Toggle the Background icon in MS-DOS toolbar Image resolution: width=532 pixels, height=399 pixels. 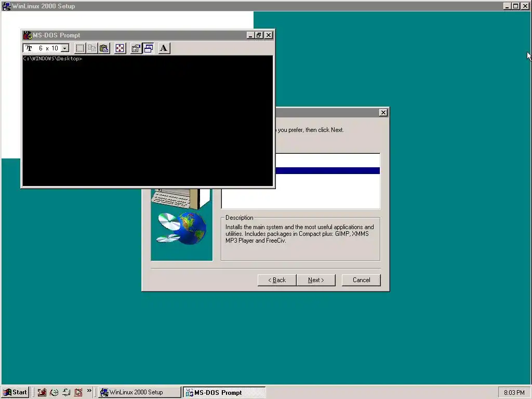pos(148,48)
